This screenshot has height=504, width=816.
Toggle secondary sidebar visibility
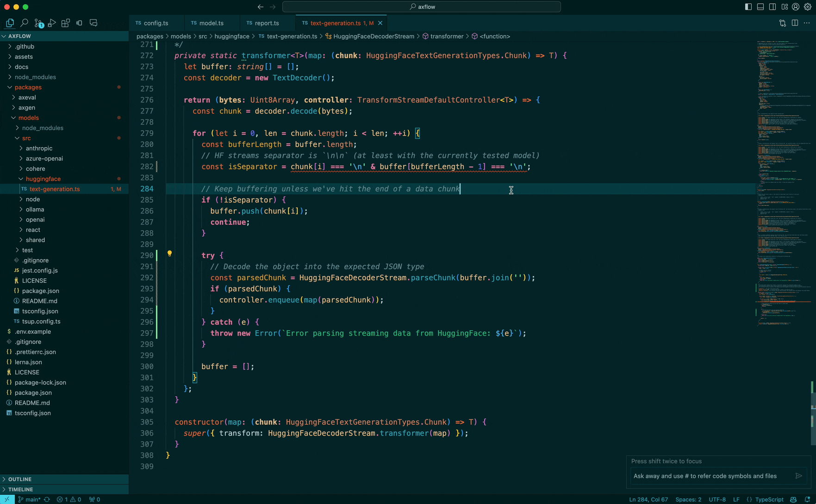click(772, 7)
